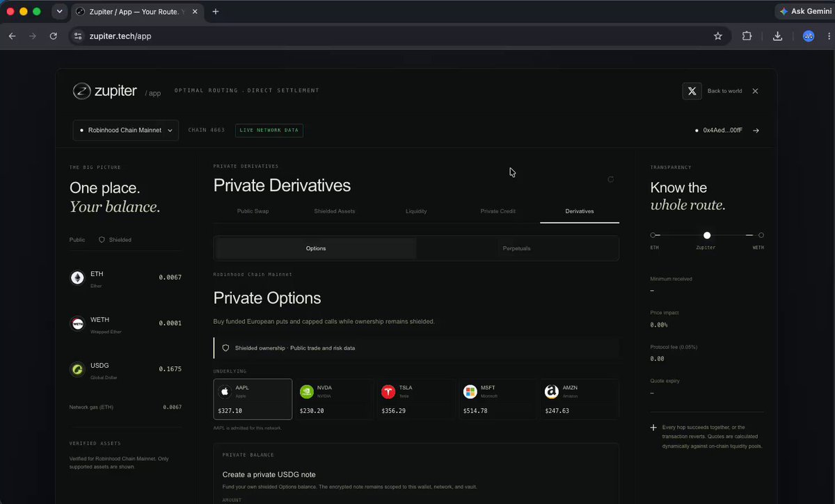
Task: Click the Protocol fee (0.05%) label
Action: click(x=674, y=347)
